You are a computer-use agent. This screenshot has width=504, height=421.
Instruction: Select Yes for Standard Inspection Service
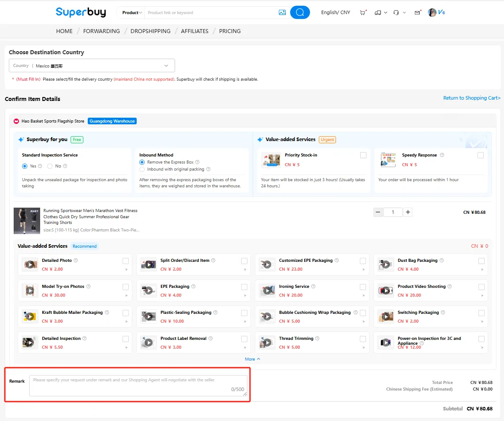tap(25, 166)
